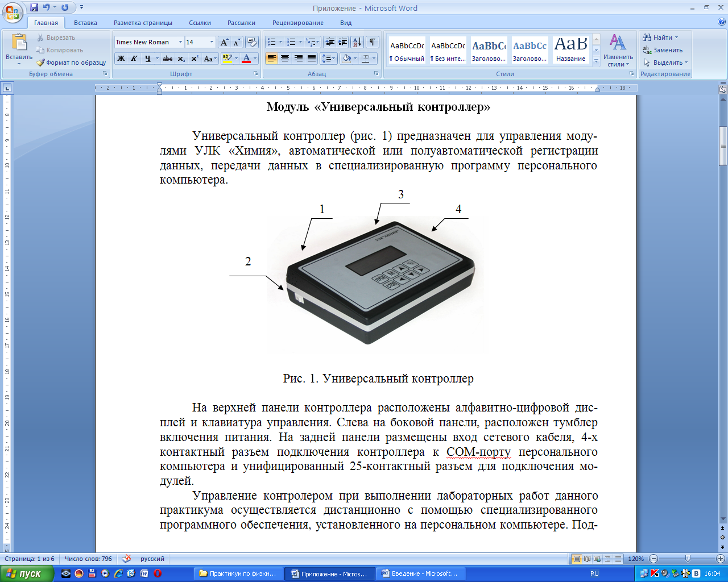Adjust the zoom slider in status bar
728x582 pixels.
click(x=688, y=559)
